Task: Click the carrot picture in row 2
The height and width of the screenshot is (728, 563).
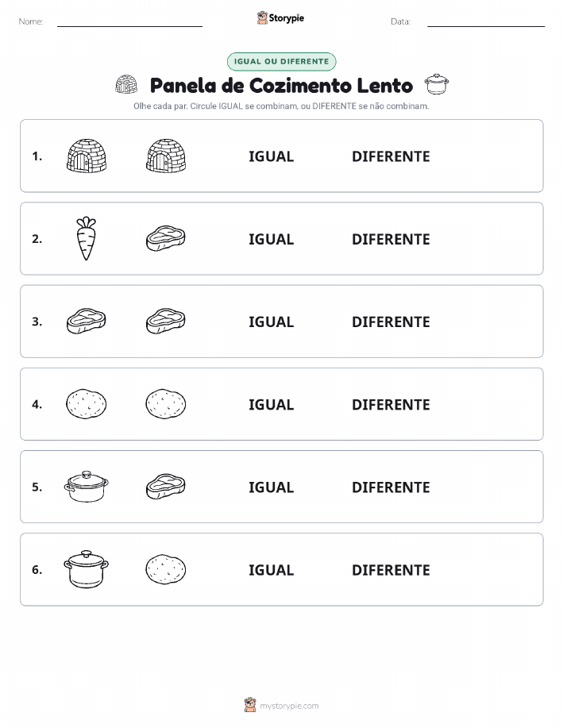Action: click(87, 238)
